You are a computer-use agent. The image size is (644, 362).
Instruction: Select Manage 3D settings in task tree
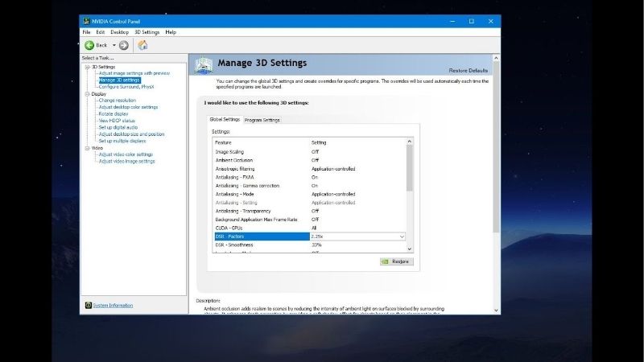point(119,80)
